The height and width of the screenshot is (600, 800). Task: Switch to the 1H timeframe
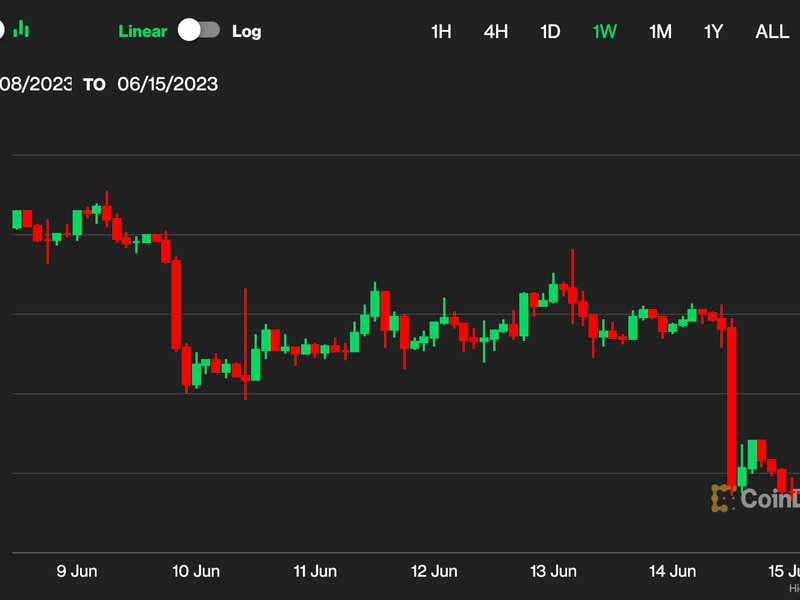441,31
